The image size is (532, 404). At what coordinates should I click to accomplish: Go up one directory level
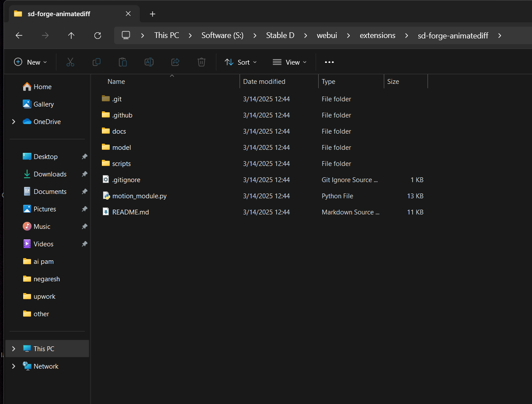coord(71,35)
